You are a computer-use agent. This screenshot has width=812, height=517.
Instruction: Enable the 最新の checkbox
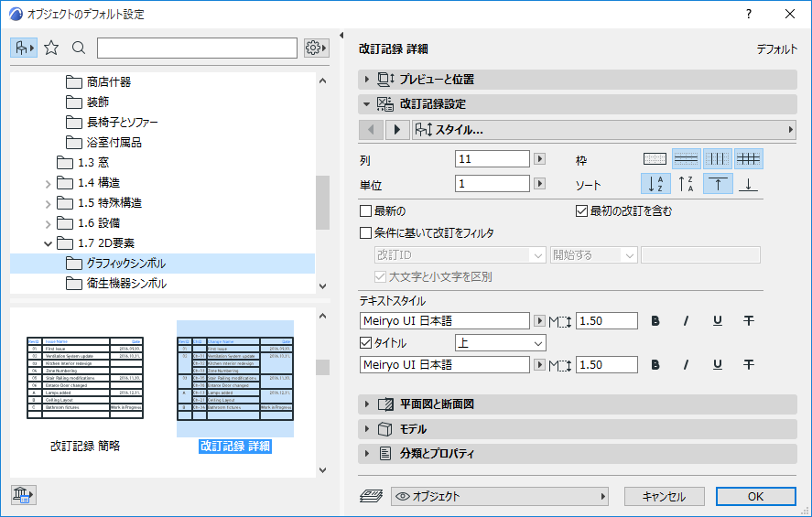pos(366,211)
